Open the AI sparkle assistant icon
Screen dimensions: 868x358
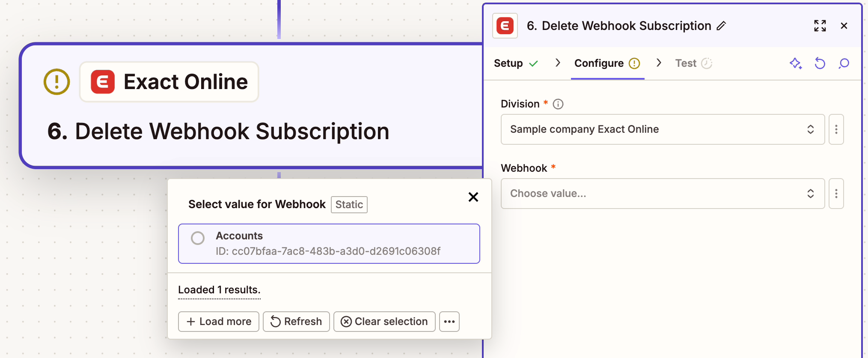click(796, 63)
